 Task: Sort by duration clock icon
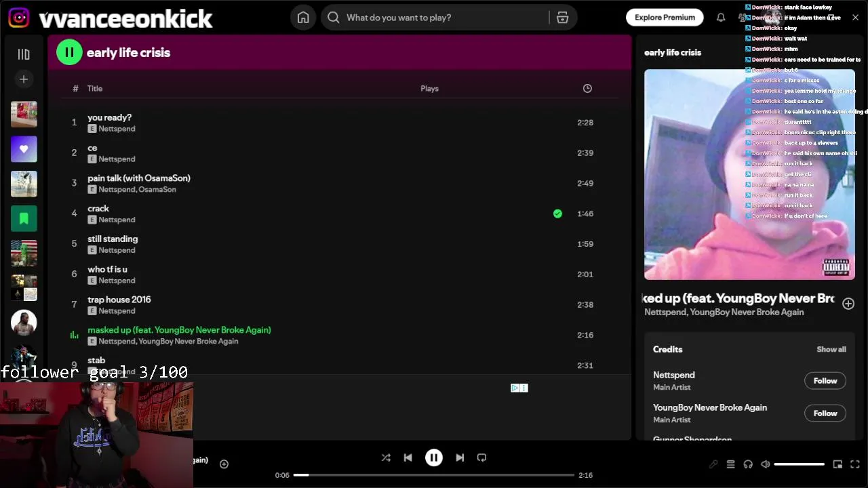pos(587,88)
